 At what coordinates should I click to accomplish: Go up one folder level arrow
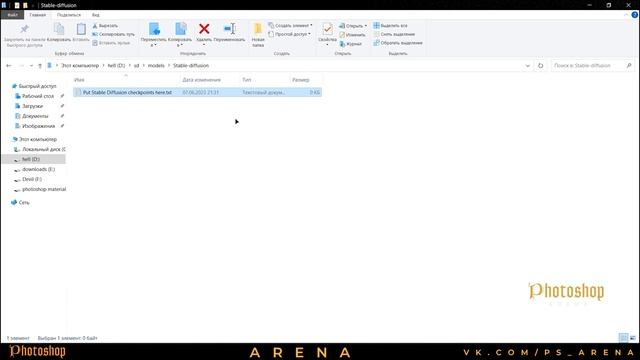[x=40, y=66]
